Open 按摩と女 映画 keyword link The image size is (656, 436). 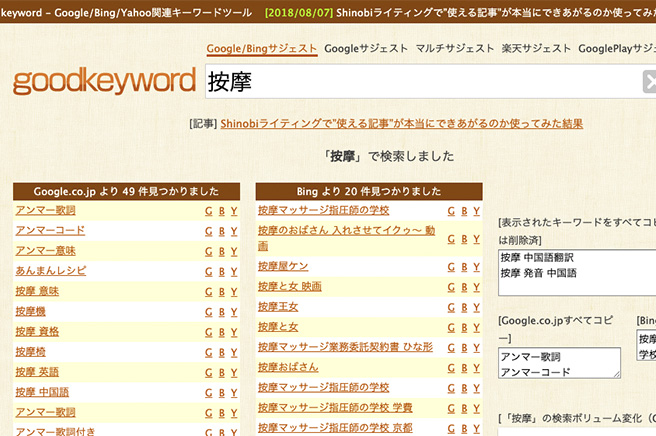click(x=290, y=287)
